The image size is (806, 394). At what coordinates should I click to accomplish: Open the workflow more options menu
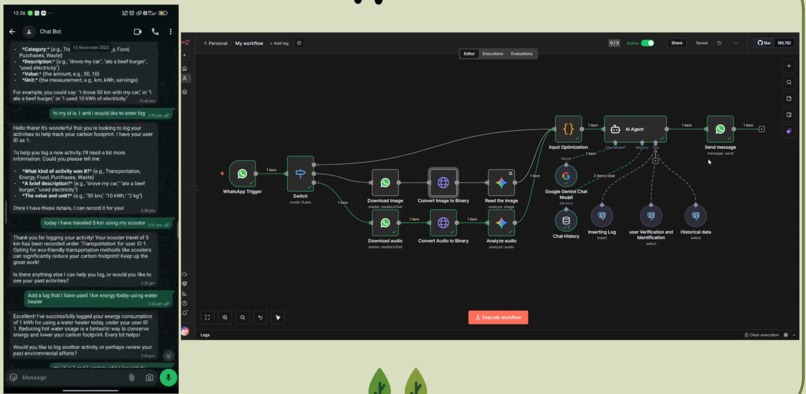tap(736, 43)
